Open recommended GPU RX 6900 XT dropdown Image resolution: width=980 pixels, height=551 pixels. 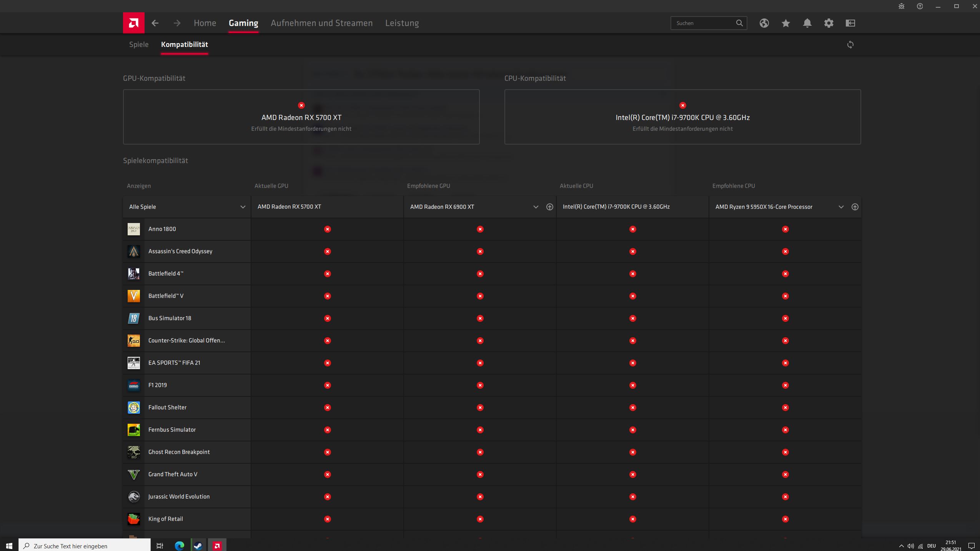535,207
